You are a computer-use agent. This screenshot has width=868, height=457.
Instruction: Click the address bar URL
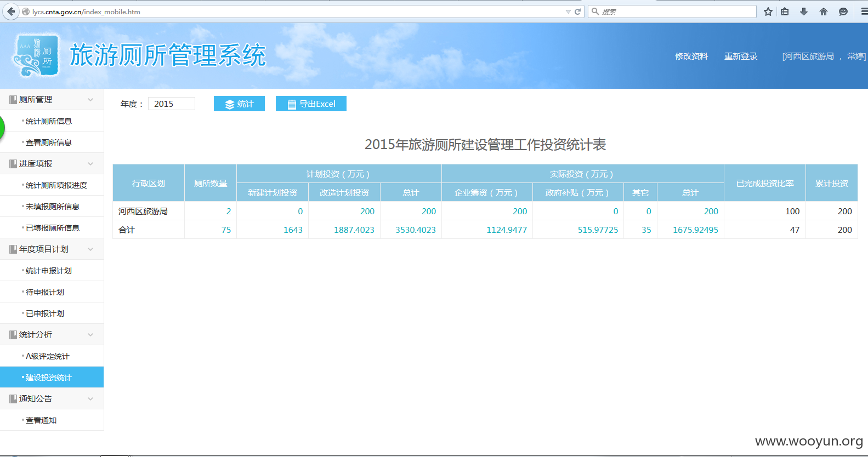coord(86,12)
